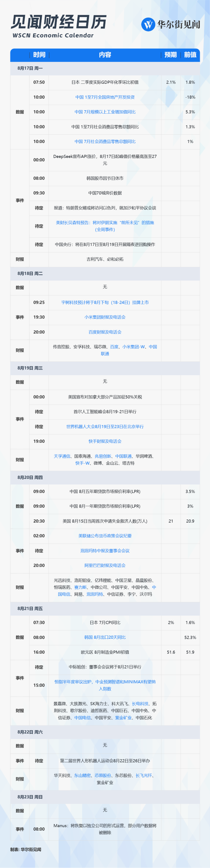210x868 pixels.
Task: Click 长电科技 in the Friday earnings list
Action: click(x=140, y=704)
